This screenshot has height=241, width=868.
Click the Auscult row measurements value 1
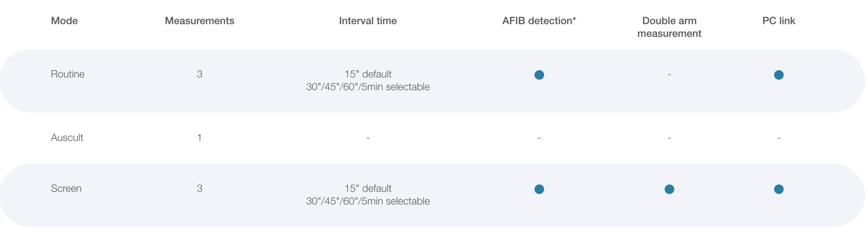[x=199, y=138]
